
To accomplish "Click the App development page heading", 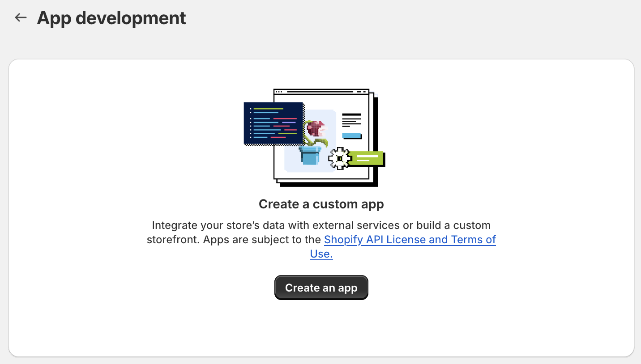I will coord(111,18).
